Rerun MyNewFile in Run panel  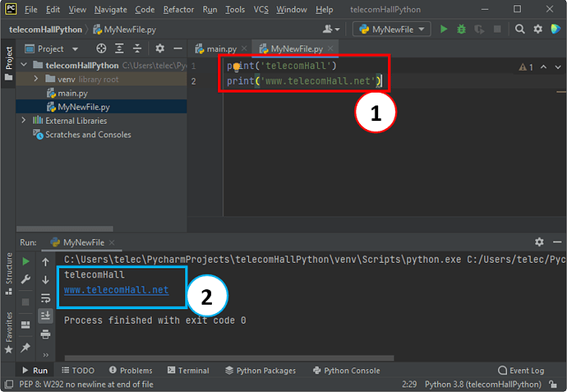coord(25,261)
